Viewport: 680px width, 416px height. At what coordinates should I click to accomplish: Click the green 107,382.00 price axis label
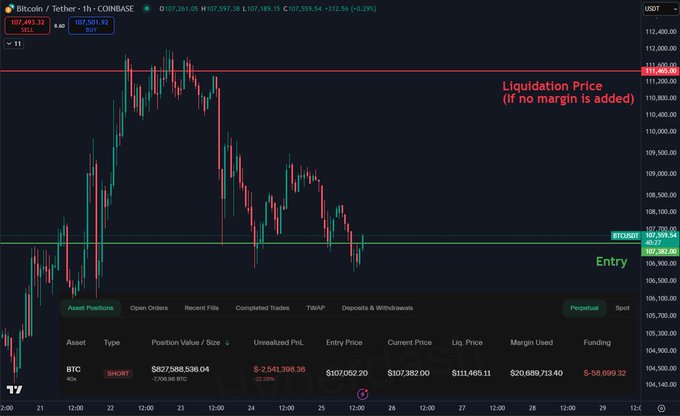coord(660,252)
